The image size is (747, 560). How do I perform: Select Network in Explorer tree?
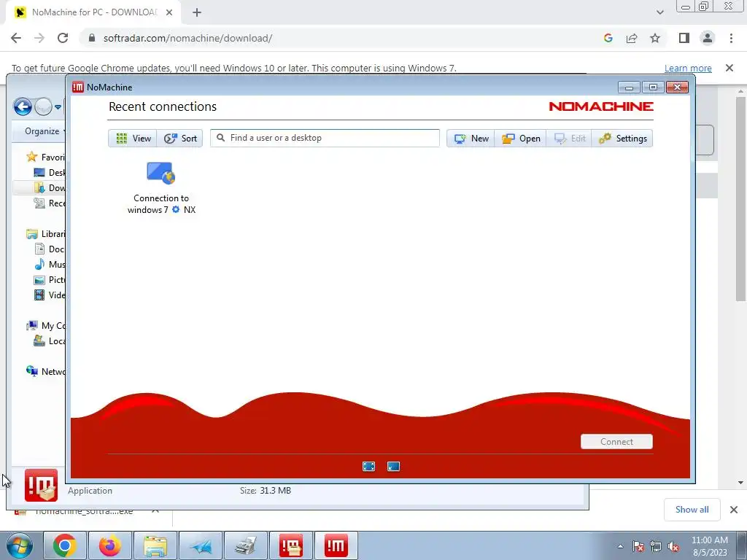pyautogui.click(x=46, y=371)
